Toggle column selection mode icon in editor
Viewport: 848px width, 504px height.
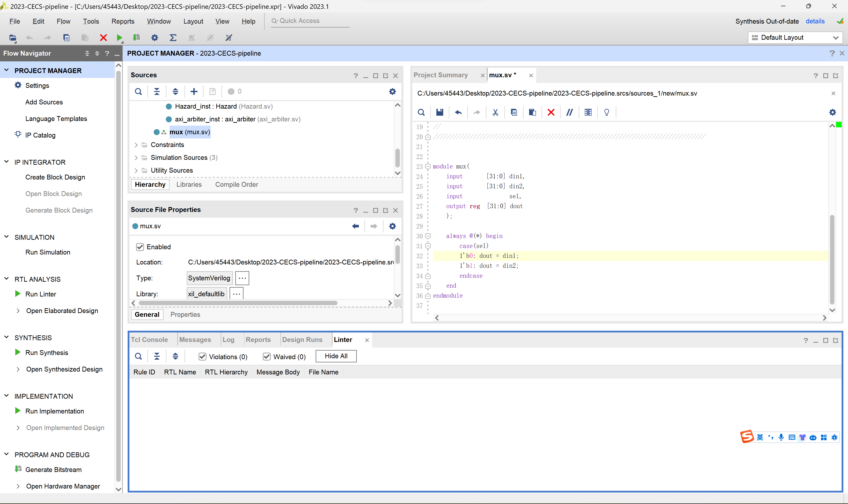tap(588, 112)
